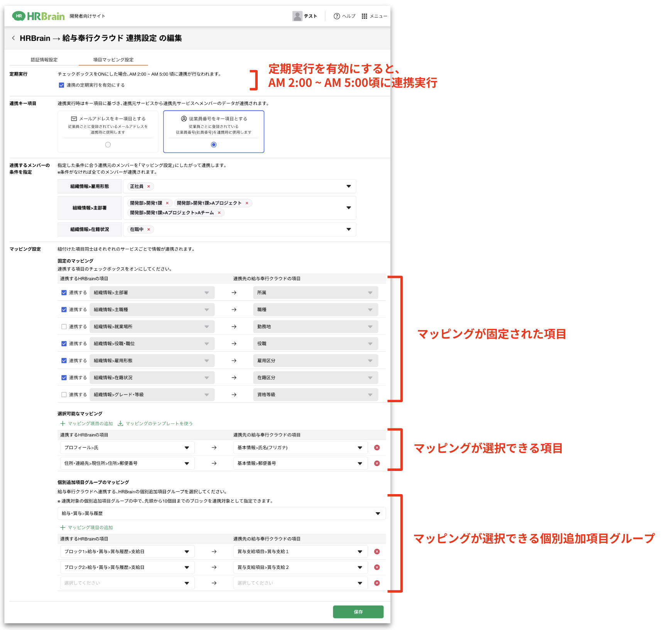Open the 給与・賞与>賞与履歴 group dropdown
Screen dimensions: 672x630
(378, 513)
